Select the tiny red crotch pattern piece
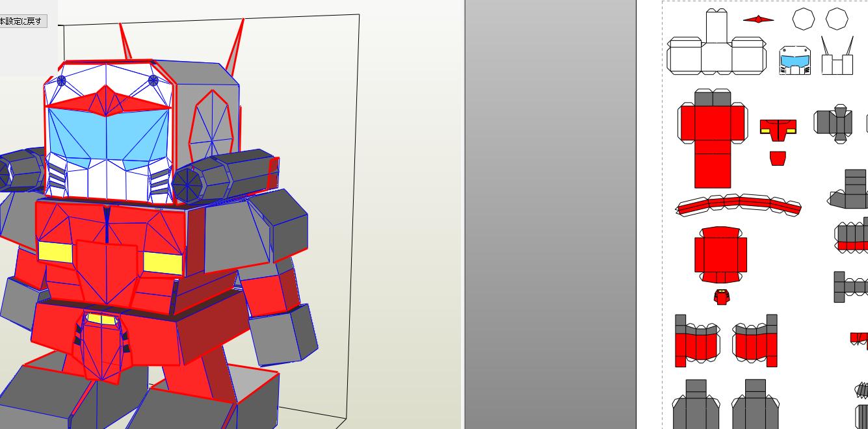Screen dimensions: 868x429 click(x=721, y=297)
